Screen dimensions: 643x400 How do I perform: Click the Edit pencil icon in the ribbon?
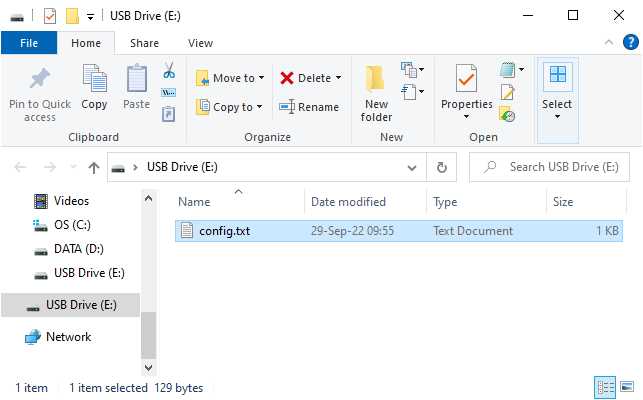coord(507,92)
